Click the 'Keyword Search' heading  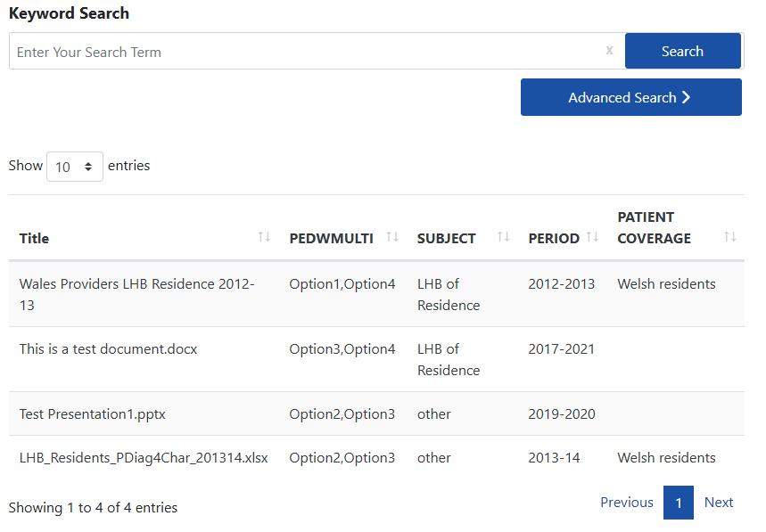coord(69,13)
